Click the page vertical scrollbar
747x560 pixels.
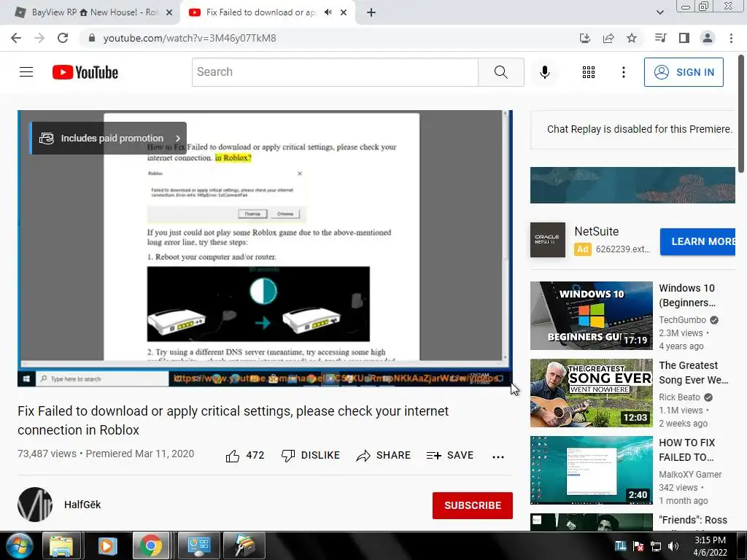pyautogui.click(x=741, y=114)
